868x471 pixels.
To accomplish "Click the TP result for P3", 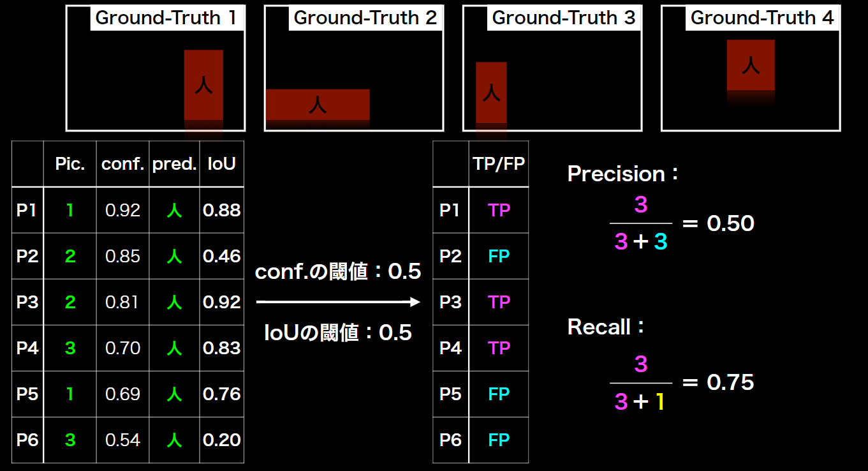I will point(499,302).
